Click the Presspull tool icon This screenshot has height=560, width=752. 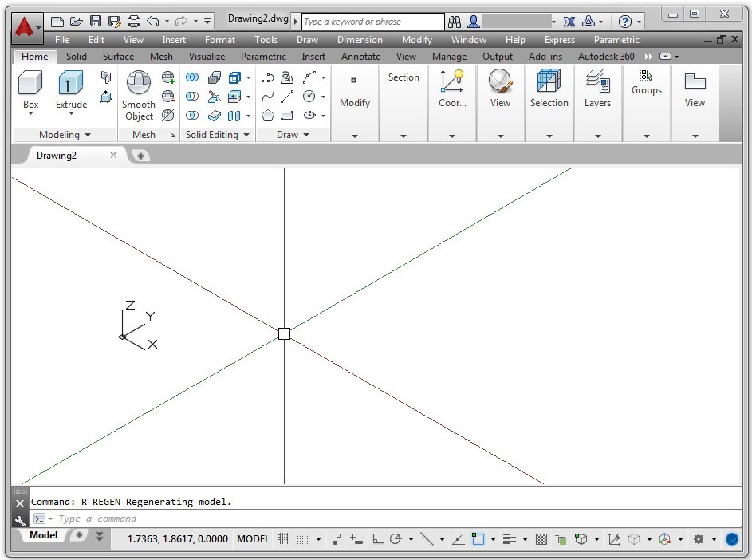pos(106,97)
